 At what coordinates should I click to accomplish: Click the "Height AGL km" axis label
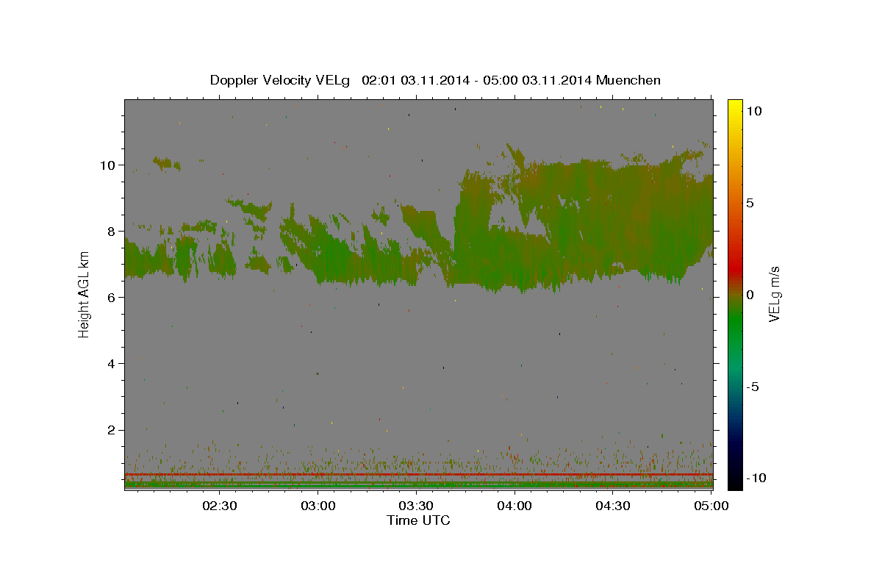tap(85, 295)
